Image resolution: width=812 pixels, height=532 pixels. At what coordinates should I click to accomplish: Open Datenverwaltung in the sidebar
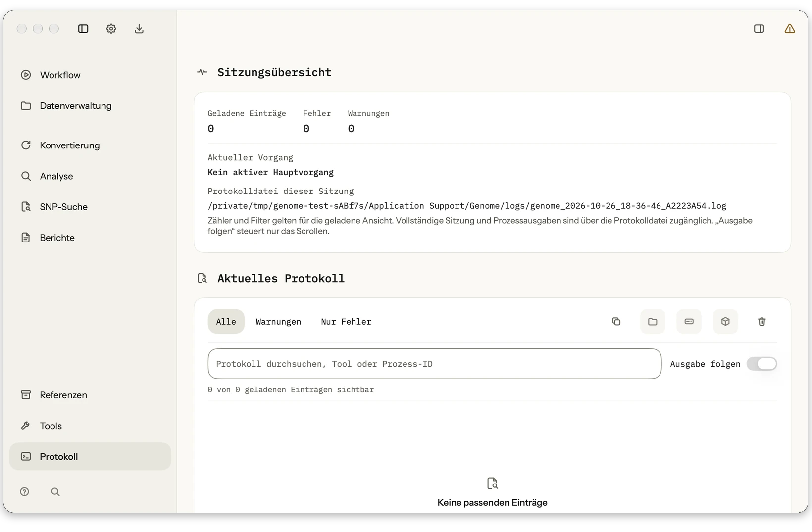(x=90, y=106)
